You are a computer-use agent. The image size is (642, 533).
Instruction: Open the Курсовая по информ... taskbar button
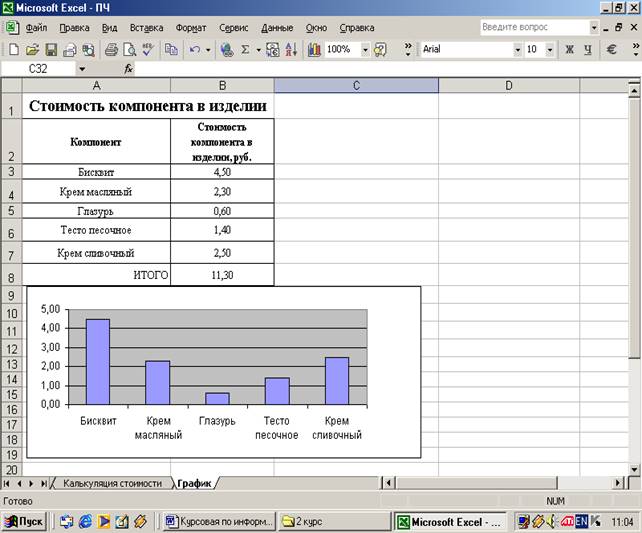coord(218,521)
